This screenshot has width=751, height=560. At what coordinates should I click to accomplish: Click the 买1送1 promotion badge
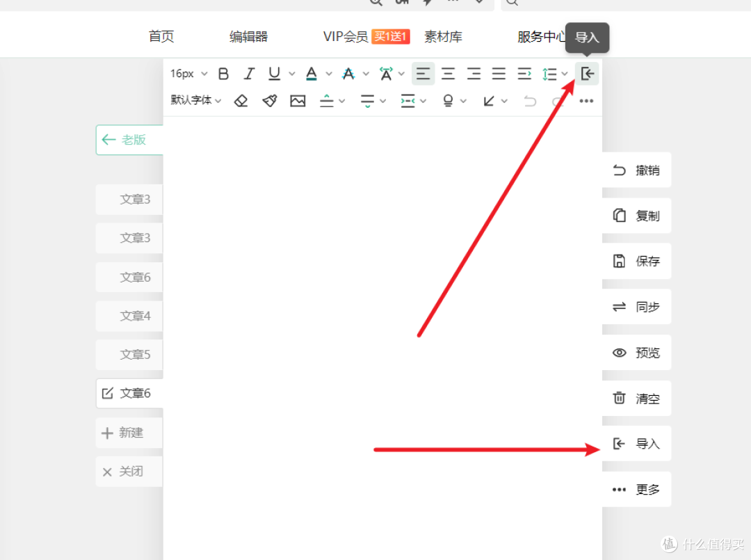pyautogui.click(x=391, y=36)
